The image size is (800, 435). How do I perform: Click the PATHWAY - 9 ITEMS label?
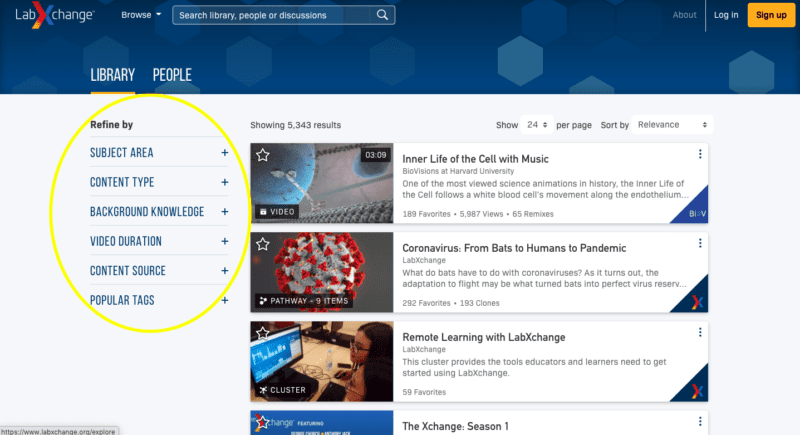click(x=304, y=301)
